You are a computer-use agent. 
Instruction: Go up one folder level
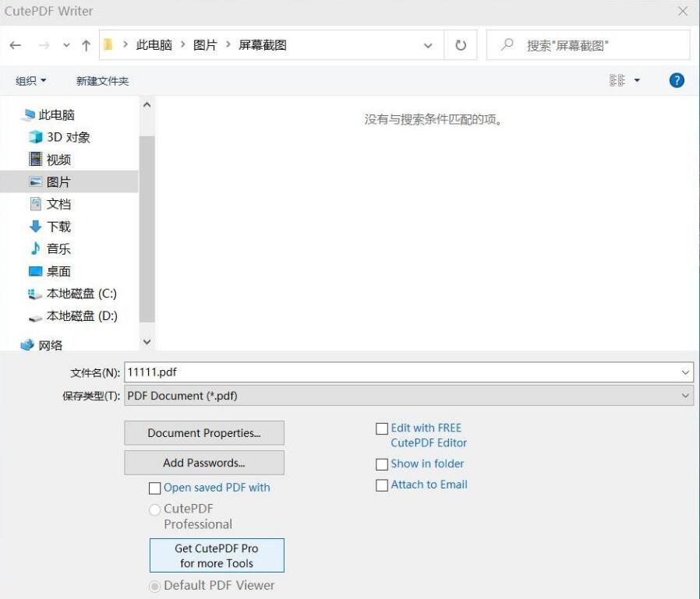(87, 45)
